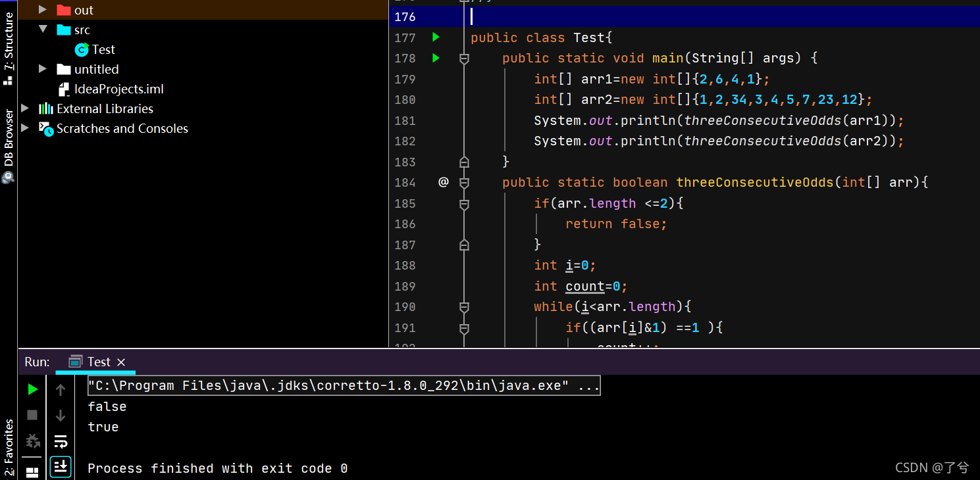Expand Scratches and Consoles node arrow
The image size is (980, 480).
click(25, 128)
